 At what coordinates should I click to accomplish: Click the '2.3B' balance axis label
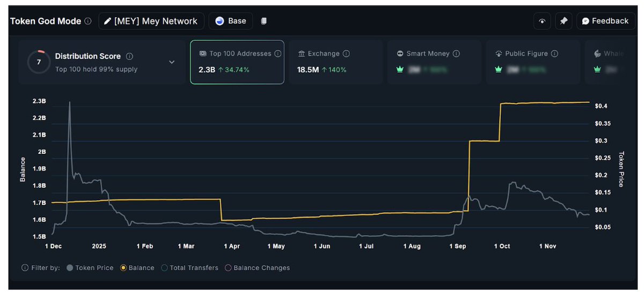(x=40, y=101)
